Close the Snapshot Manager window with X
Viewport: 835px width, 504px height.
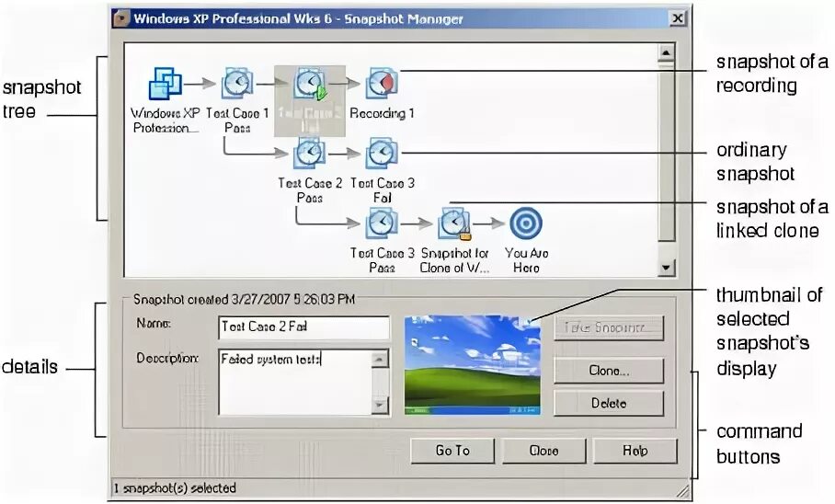point(677,18)
